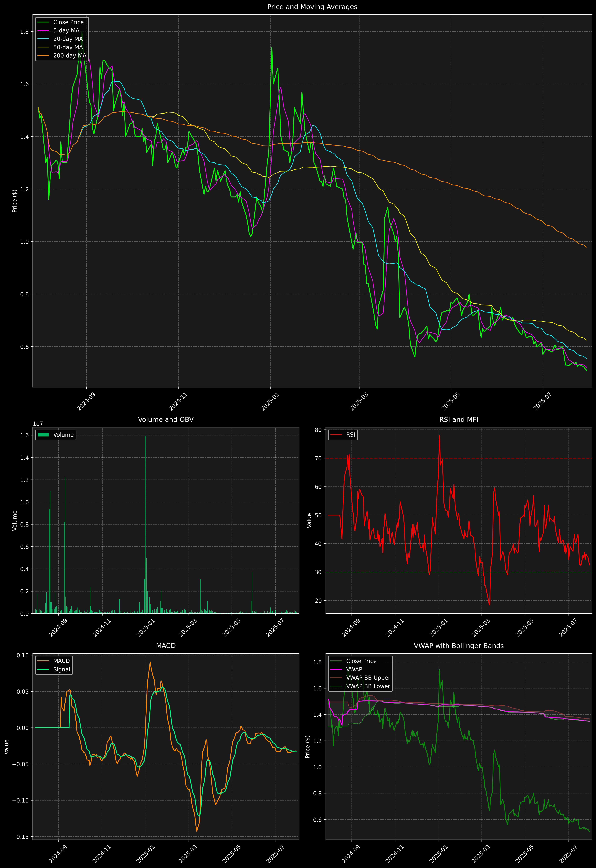596x868 pixels.
Task: Click the green Volume legend color swatch
Action: (x=43, y=435)
